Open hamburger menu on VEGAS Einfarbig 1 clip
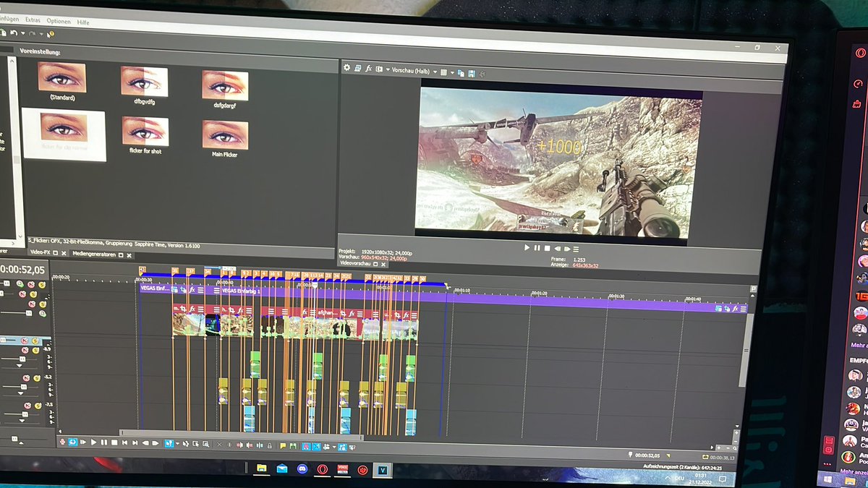The height and width of the screenshot is (488, 868). [744, 309]
